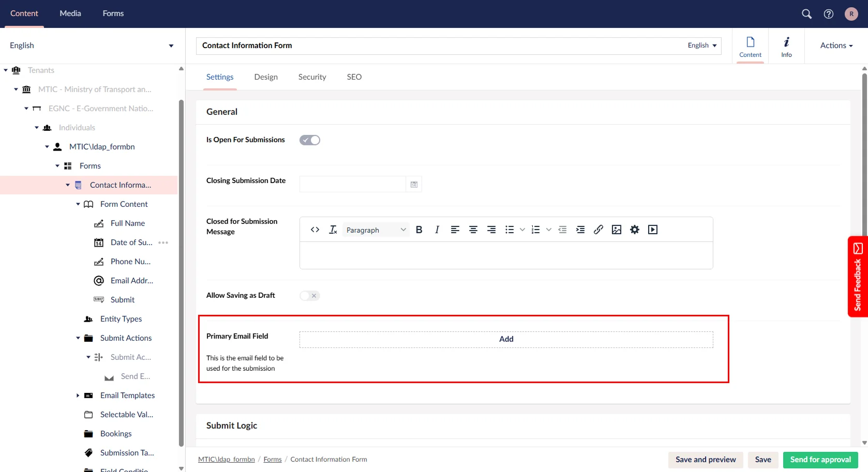The width and height of the screenshot is (868, 472).
Task: Click the Info panel icon
Action: (x=786, y=46)
